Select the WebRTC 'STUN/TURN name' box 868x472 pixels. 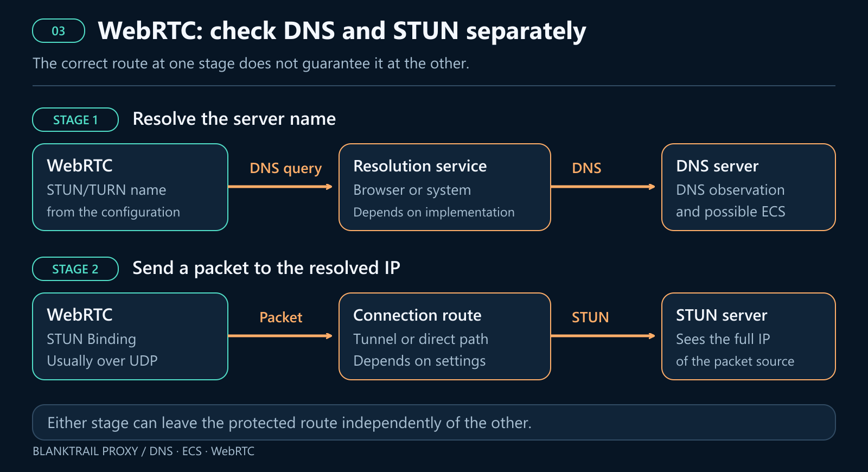(130, 187)
